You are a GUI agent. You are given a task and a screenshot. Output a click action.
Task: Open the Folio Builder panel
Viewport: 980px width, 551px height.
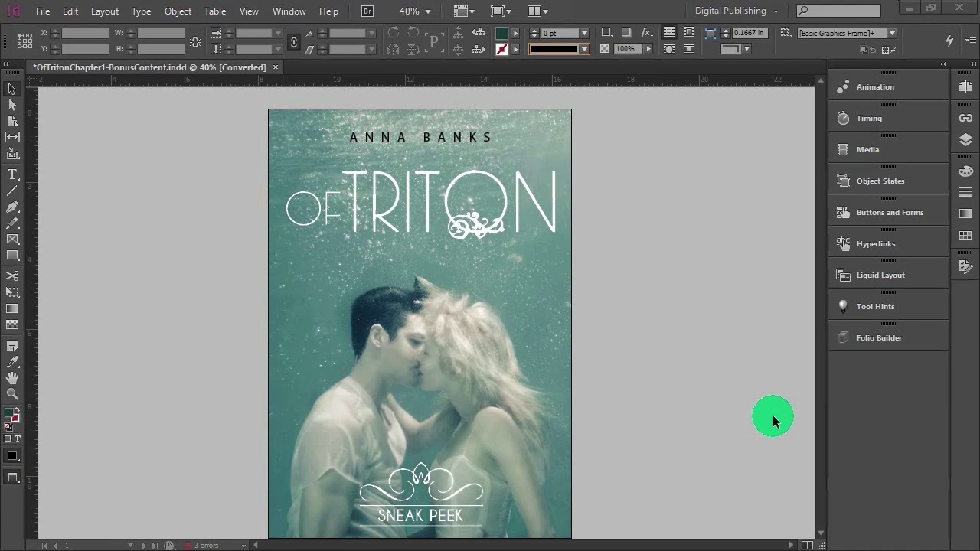click(889, 337)
